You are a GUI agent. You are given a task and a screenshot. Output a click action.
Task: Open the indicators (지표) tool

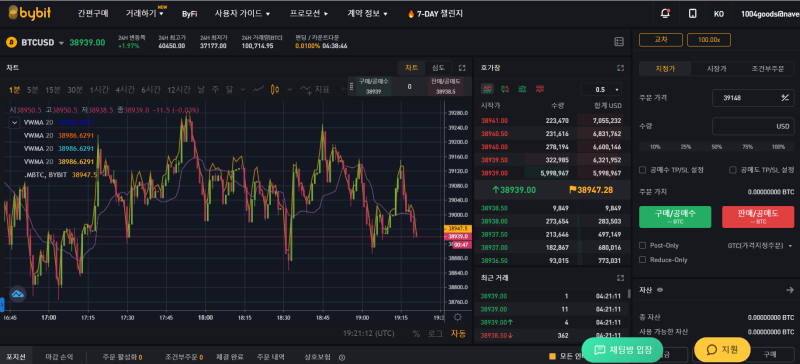(x=315, y=90)
